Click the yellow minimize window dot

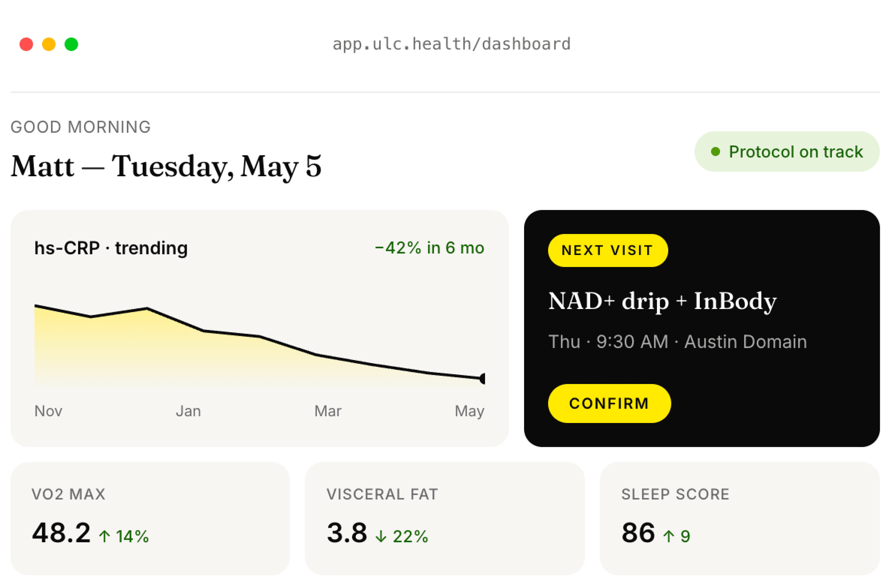(x=49, y=44)
